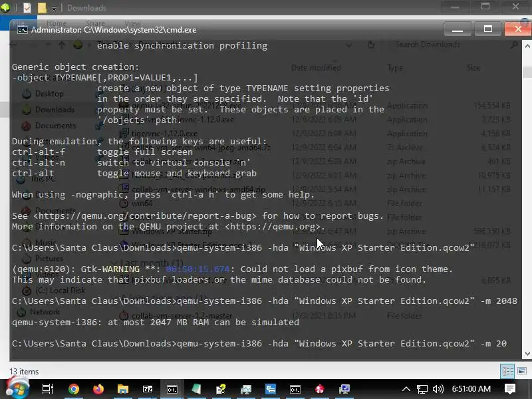Open the blue server app in the taskbar
Screen dimensions: 532x399
(271, 389)
